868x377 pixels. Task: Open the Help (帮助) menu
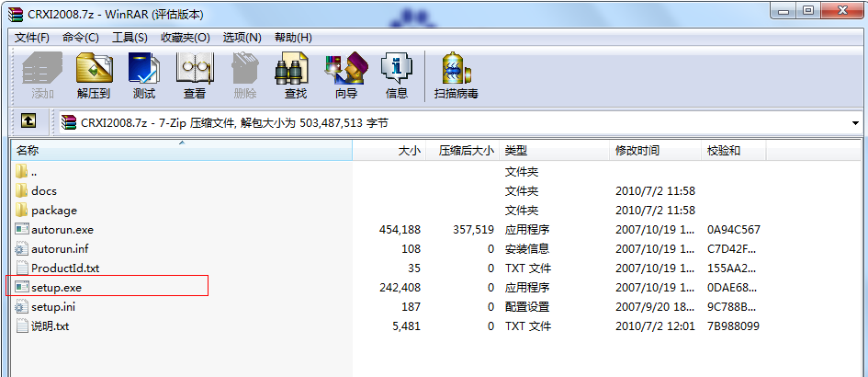pos(293,38)
